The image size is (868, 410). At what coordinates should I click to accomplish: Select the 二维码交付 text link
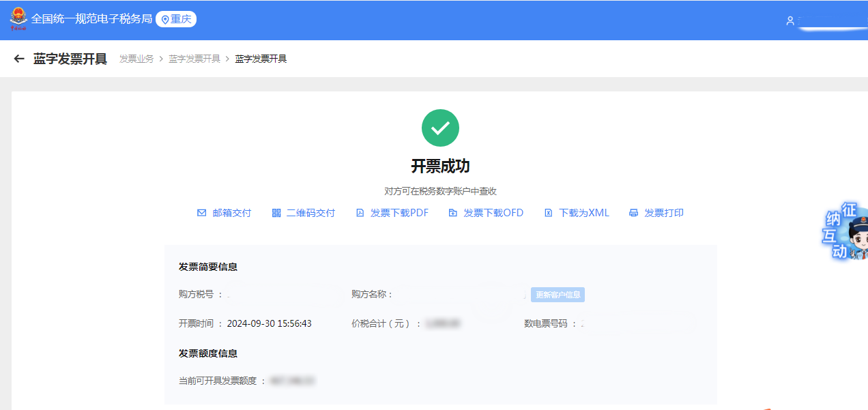(x=310, y=213)
